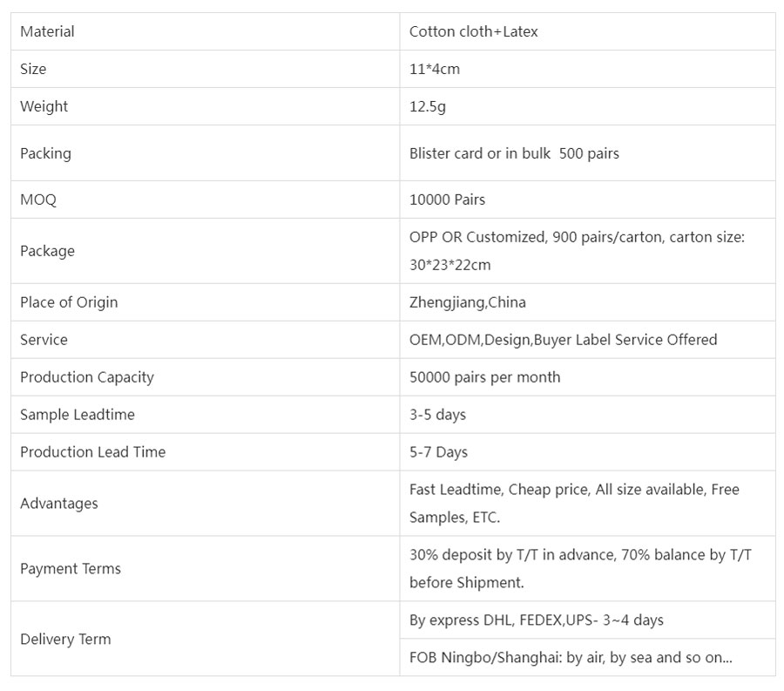The image size is (784, 691).
Task: Click the Material label cell
Action: (x=47, y=31)
